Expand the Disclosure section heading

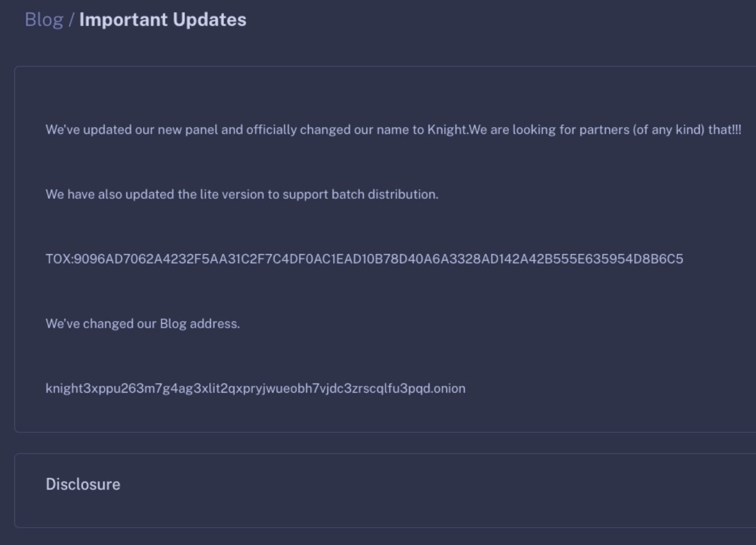click(83, 484)
